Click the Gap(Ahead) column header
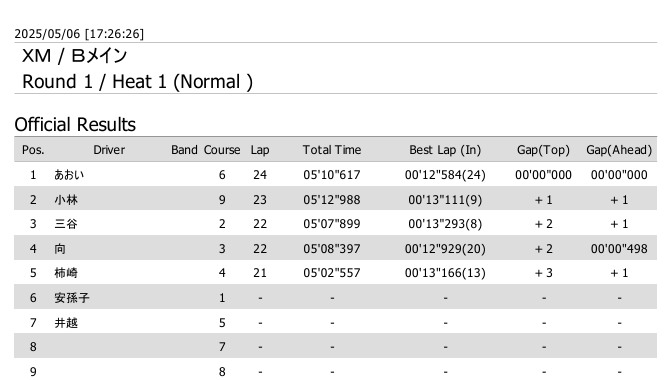The width and height of the screenshot is (669, 380). pyautogui.click(x=619, y=150)
